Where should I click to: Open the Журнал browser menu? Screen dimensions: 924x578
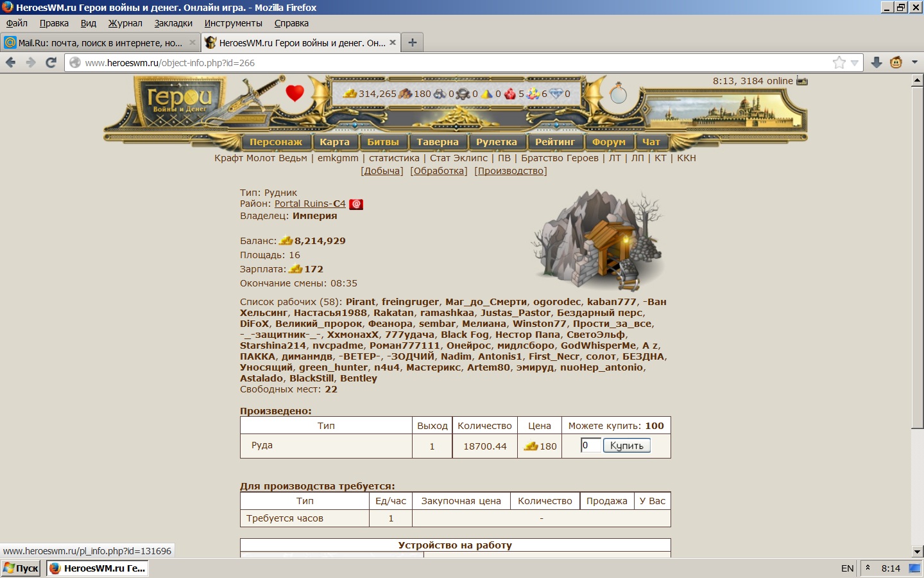click(x=125, y=23)
